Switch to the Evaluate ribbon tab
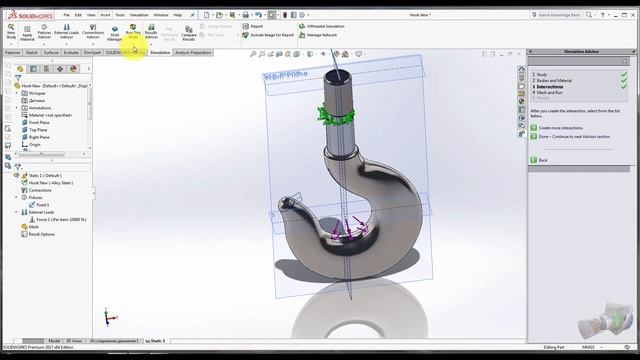Viewport: 640px width, 360px height. pyautogui.click(x=71, y=53)
